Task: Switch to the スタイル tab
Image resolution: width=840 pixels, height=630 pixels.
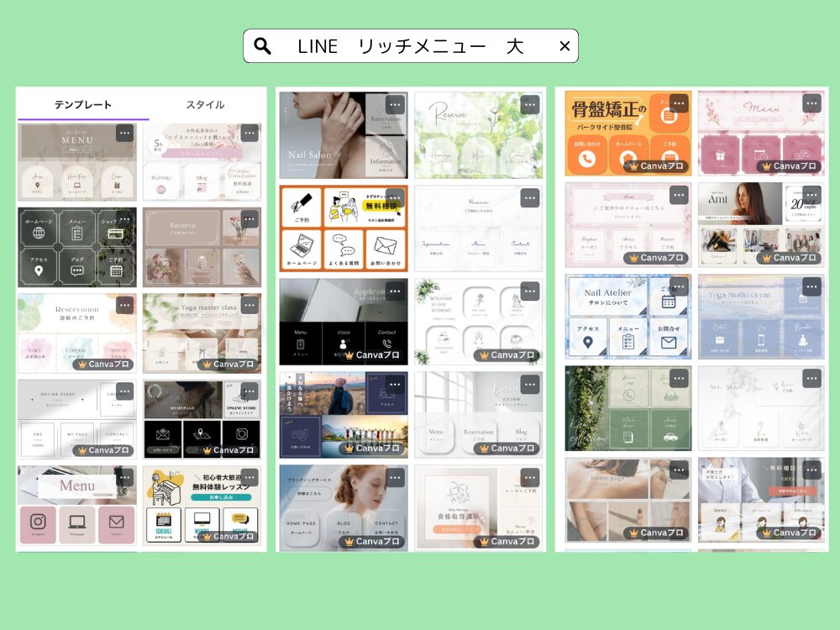Action: click(x=205, y=105)
